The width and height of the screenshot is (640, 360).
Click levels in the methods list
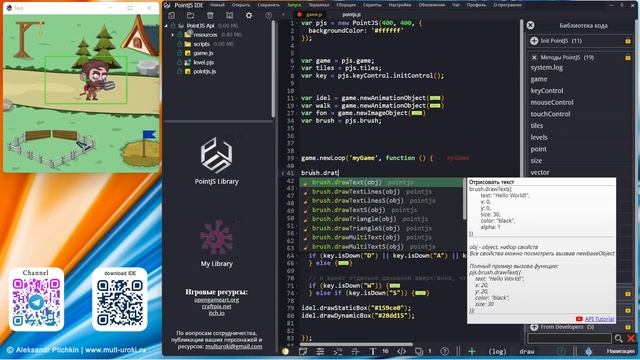pos(539,138)
